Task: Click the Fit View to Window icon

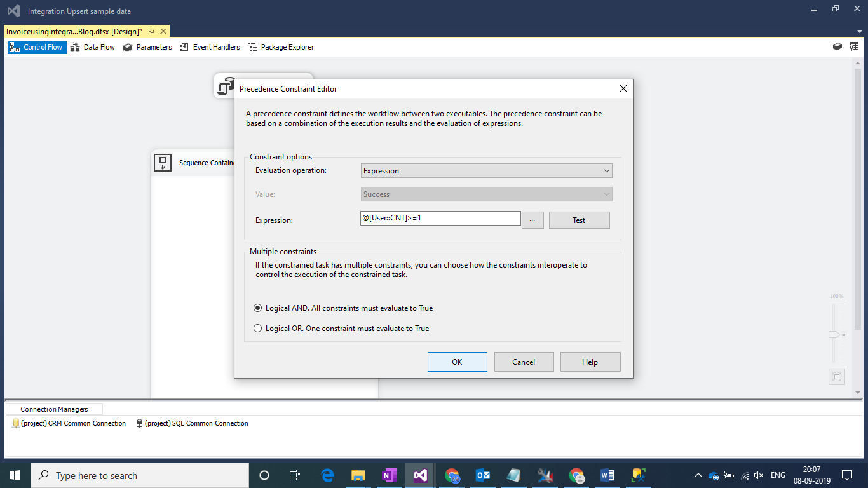Action: coord(837,377)
